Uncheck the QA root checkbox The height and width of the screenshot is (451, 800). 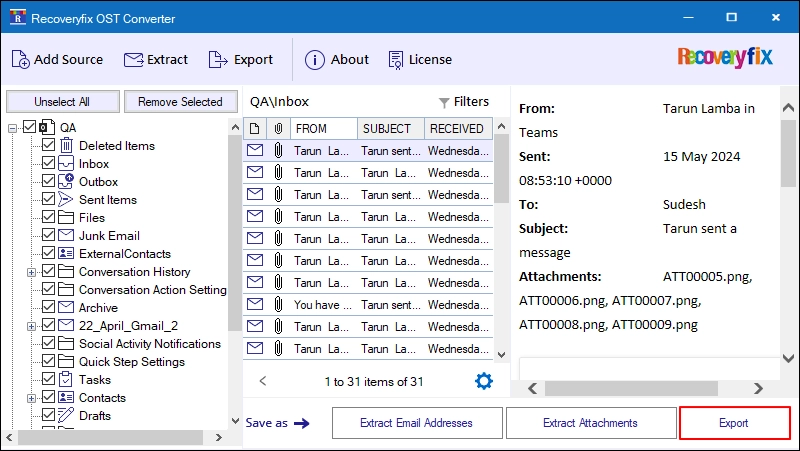[x=30, y=127]
